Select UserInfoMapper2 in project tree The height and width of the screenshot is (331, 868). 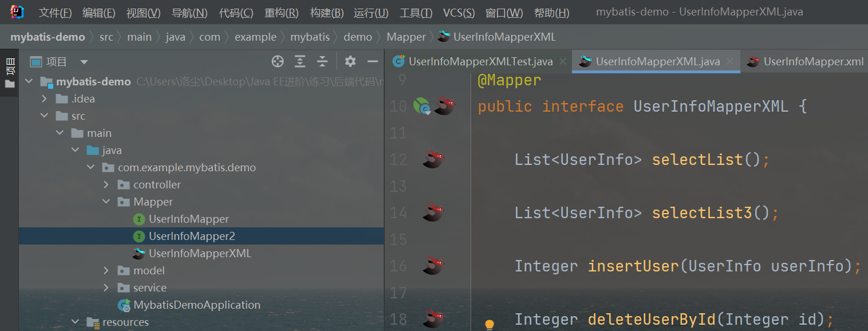192,237
